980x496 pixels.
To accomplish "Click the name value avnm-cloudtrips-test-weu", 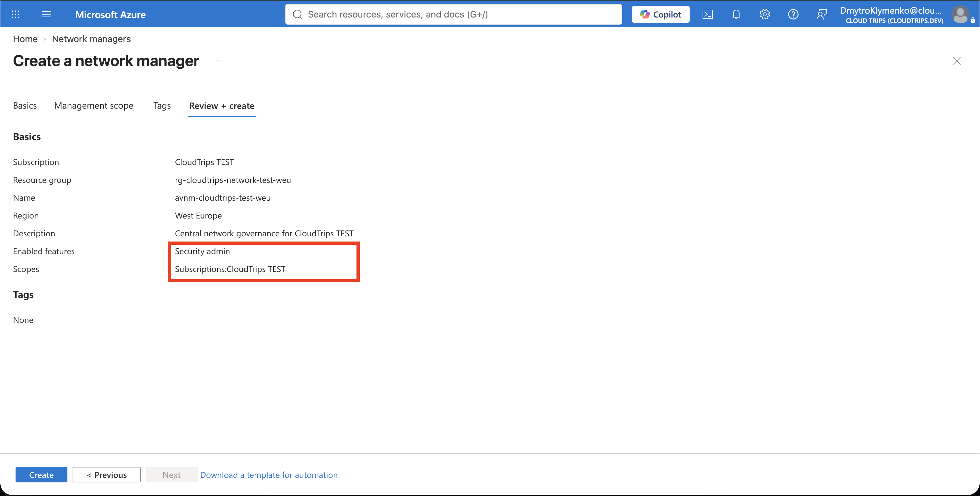I will pyautogui.click(x=223, y=198).
